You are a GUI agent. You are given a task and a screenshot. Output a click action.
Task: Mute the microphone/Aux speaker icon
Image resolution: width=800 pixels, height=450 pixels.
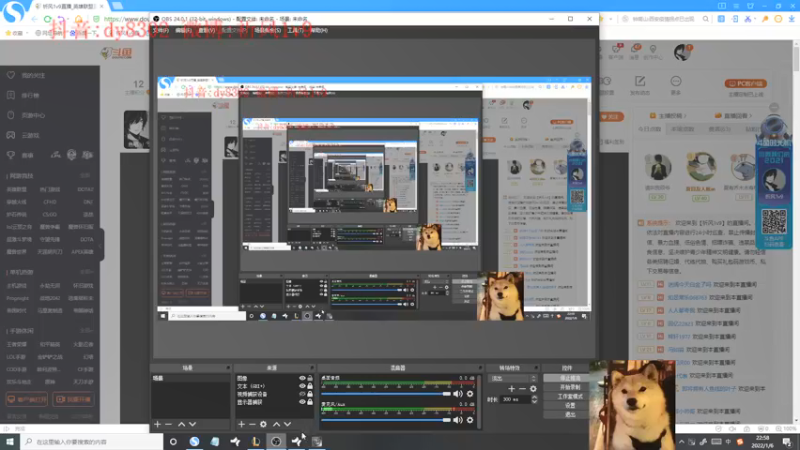coord(458,420)
